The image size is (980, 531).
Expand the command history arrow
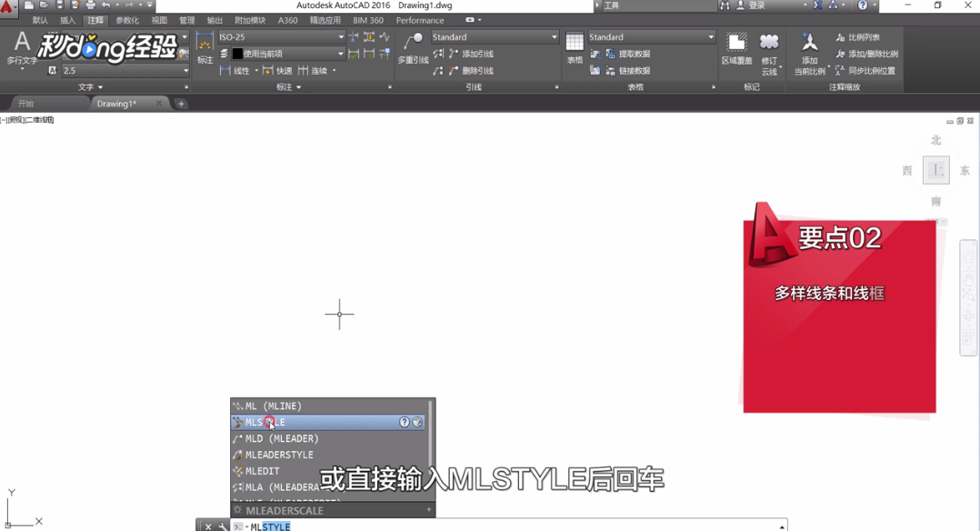781,526
